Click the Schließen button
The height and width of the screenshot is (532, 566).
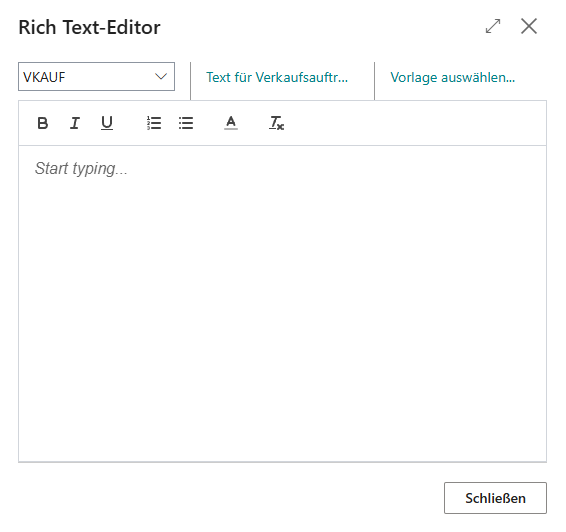(x=495, y=498)
